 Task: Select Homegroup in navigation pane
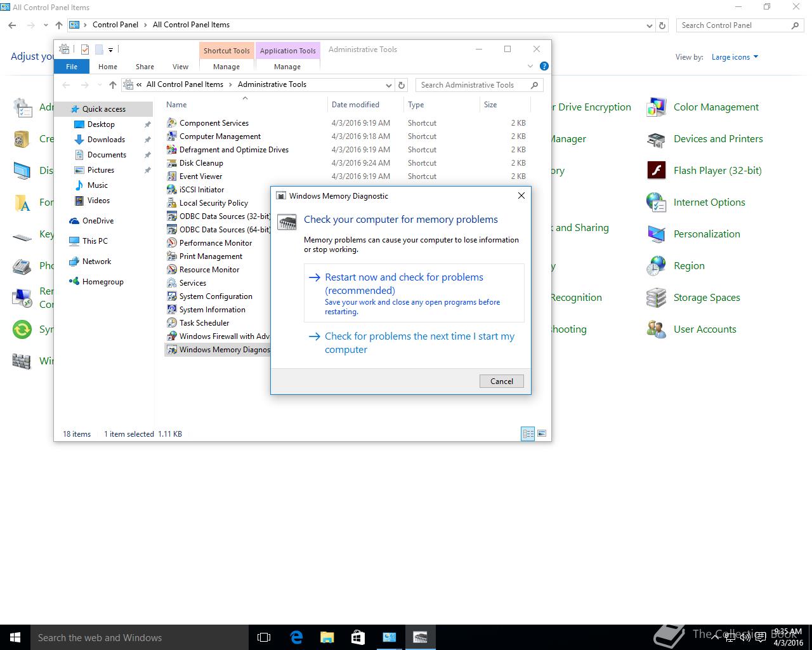(103, 282)
